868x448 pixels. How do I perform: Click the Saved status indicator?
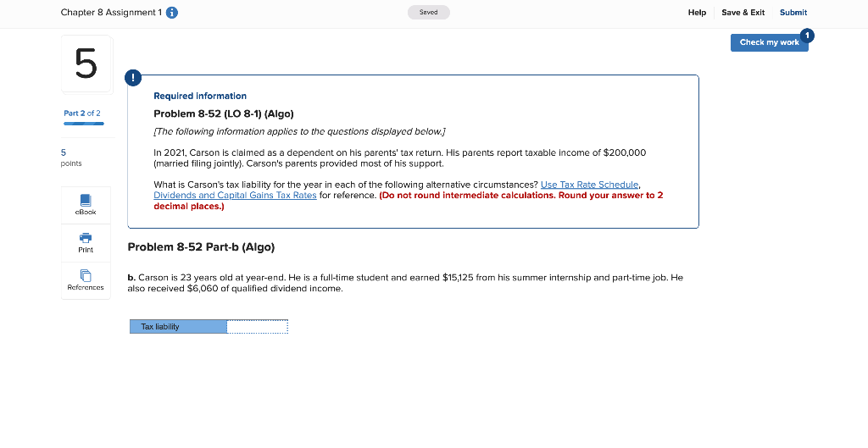click(x=428, y=12)
